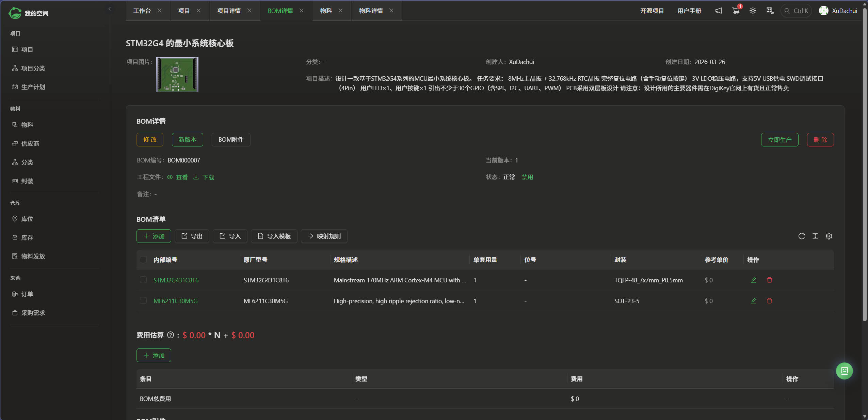
Task: Open 生产计划 in the sidebar
Action: coord(33,87)
